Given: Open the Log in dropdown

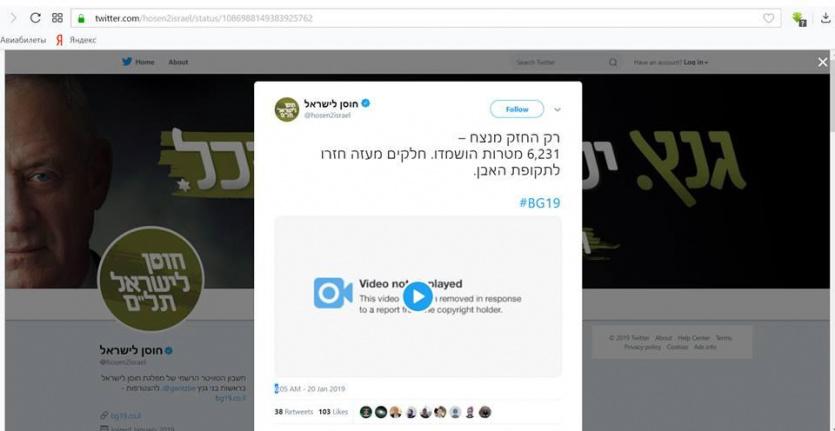Looking at the screenshot, I should (696, 62).
